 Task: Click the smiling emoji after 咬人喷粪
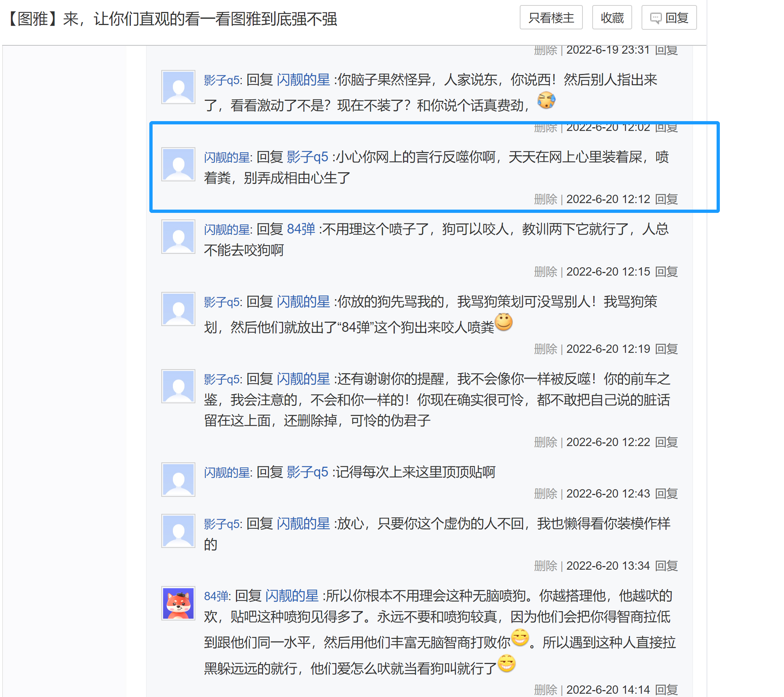pyautogui.click(x=503, y=322)
